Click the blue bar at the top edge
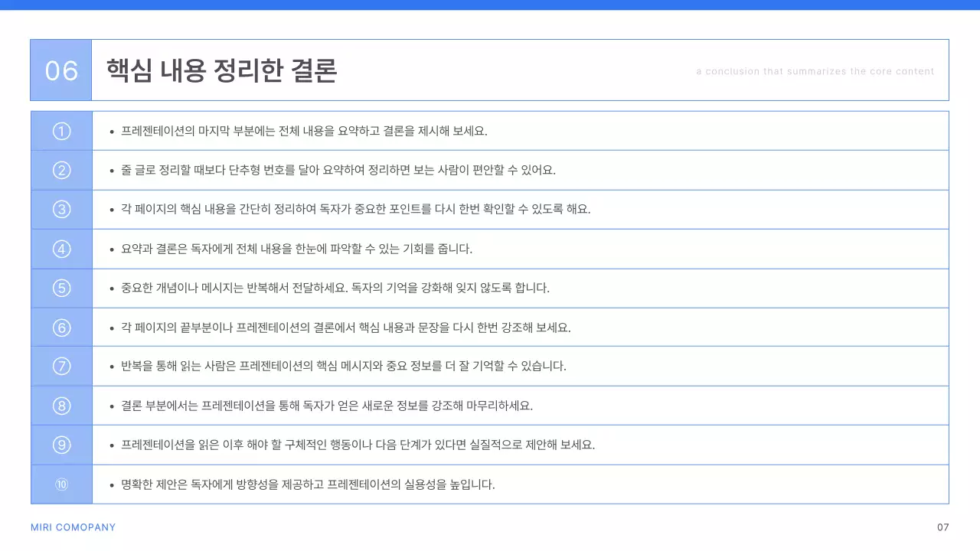 tap(490, 3)
